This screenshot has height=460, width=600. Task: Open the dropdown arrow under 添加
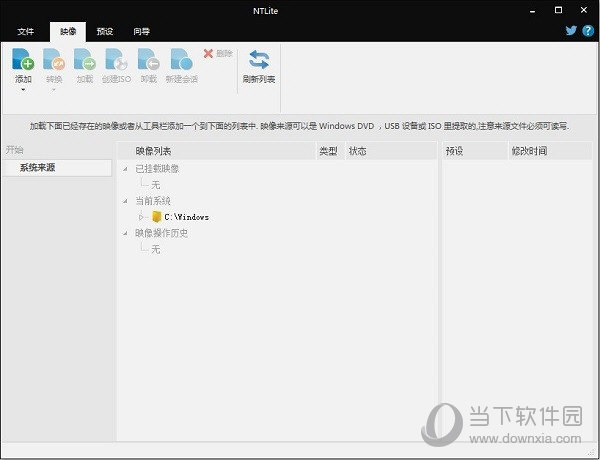coord(23,90)
